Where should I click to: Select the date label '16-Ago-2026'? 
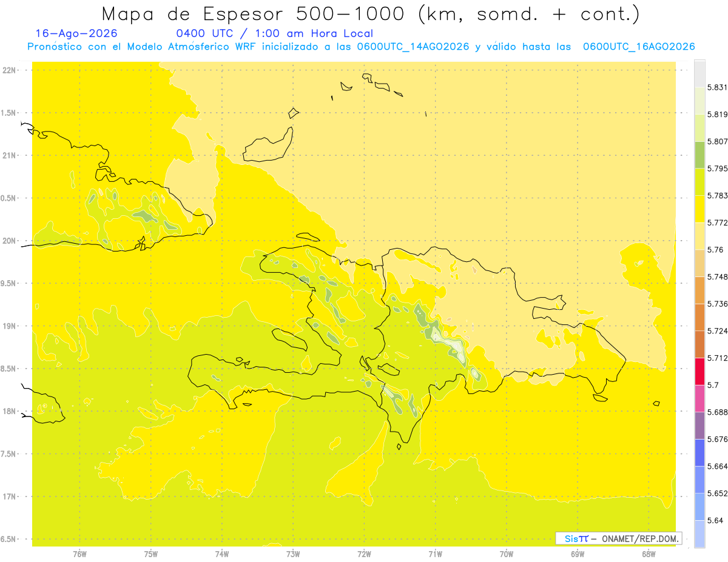[77, 34]
